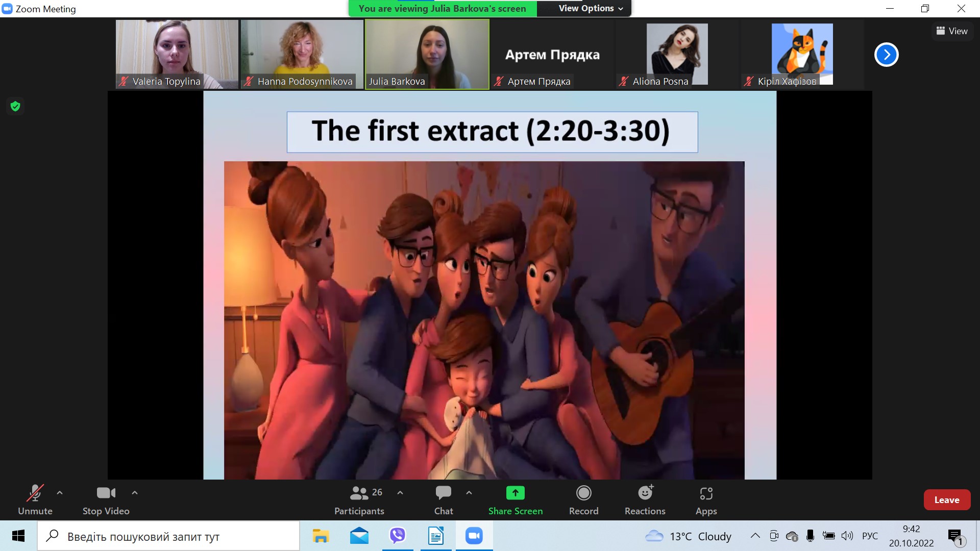This screenshot has width=980, height=551.
Task: Click the Windows taskbar search field
Action: [x=168, y=536]
